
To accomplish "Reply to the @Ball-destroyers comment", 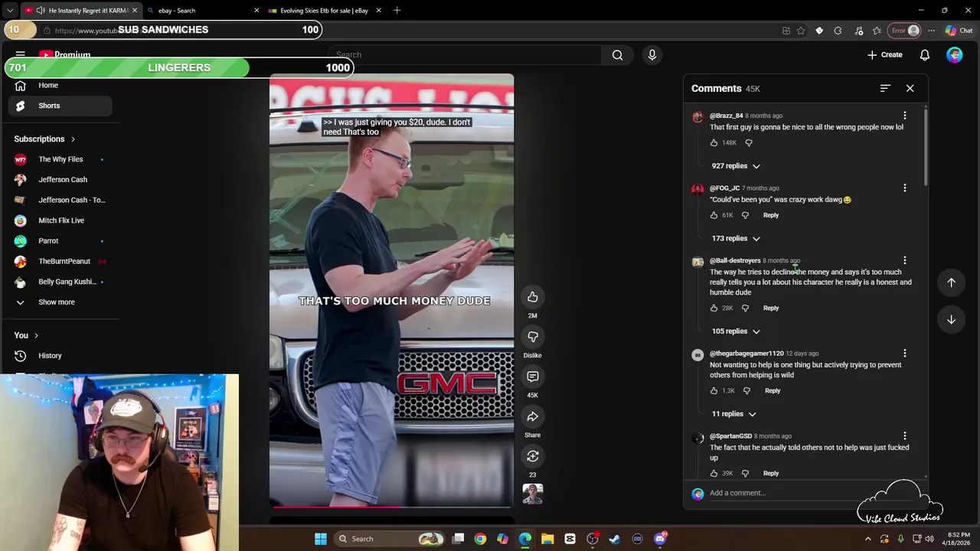I will [770, 308].
